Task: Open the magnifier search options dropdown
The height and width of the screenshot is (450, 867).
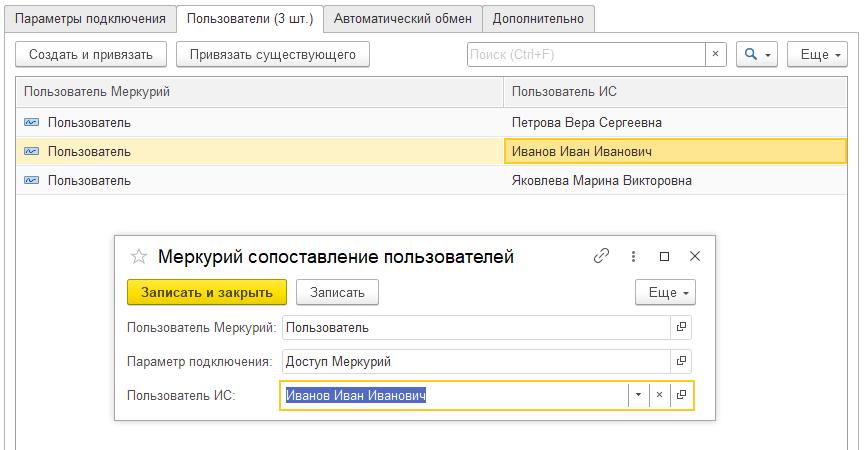Action: tap(756, 55)
